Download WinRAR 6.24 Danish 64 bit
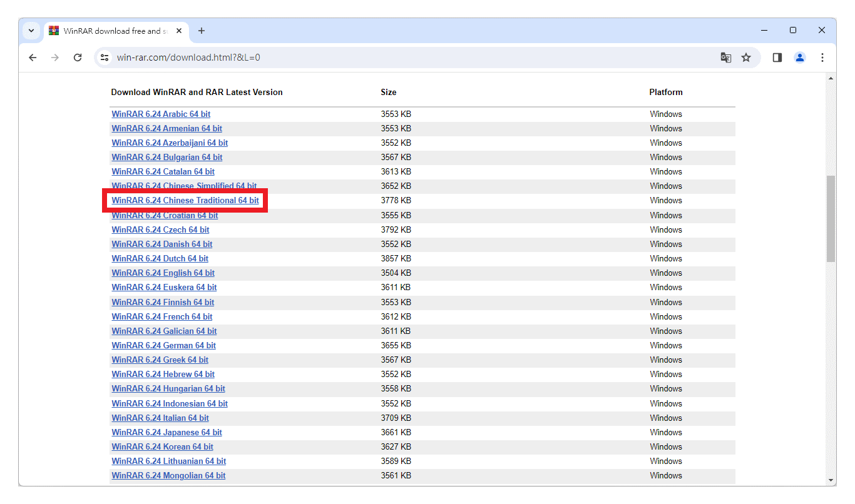The width and height of the screenshot is (855, 504). [x=162, y=244]
